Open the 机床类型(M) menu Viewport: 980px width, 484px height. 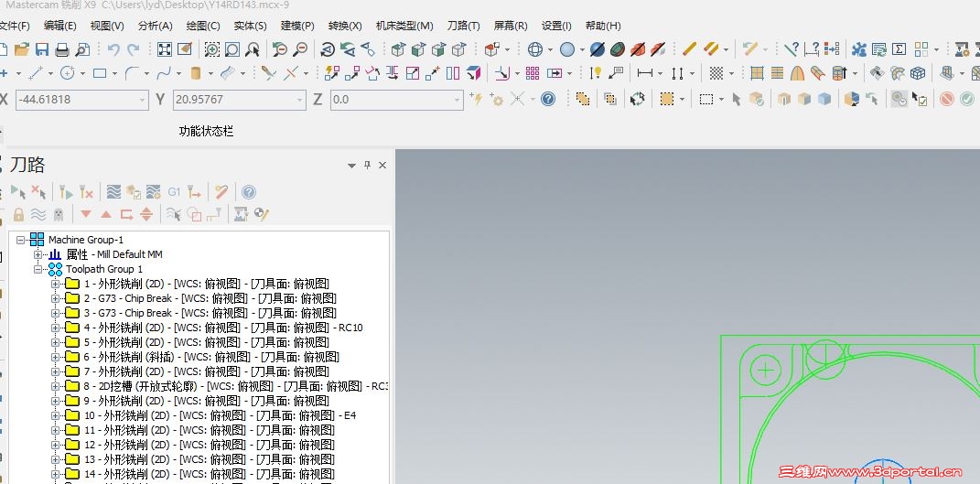(x=404, y=26)
